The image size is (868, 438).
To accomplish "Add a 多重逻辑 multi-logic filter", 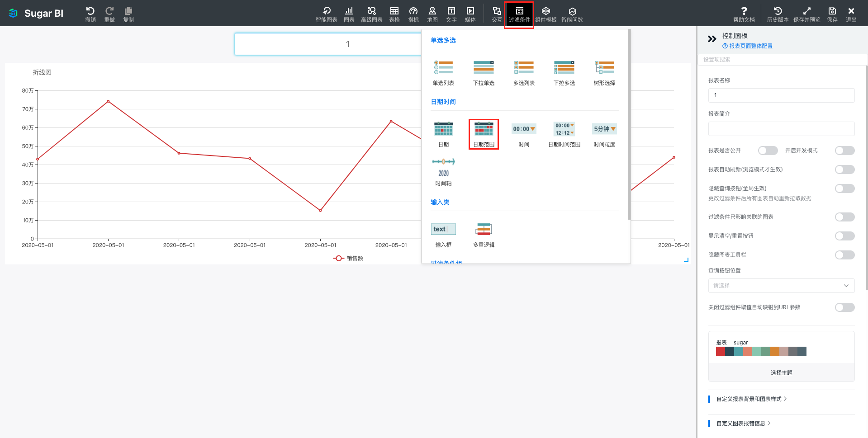I will [484, 235].
